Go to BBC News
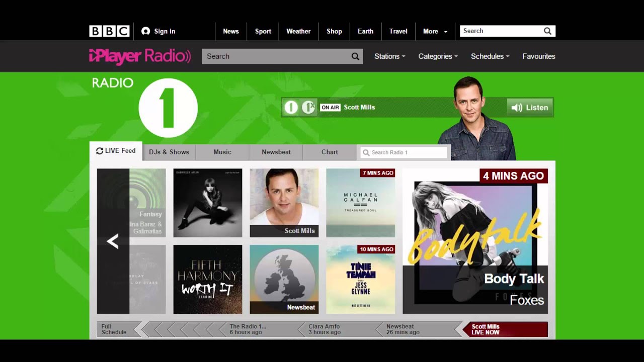Screen dimensions: 644x362 [x=231, y=31]
